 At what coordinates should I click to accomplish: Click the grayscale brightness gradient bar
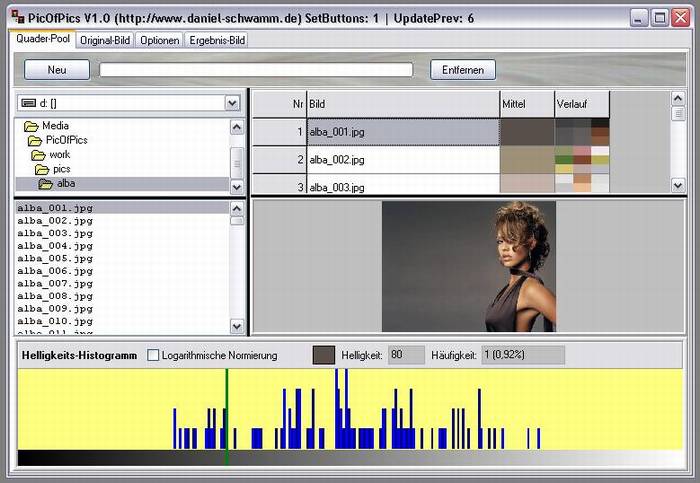(350, 458)
